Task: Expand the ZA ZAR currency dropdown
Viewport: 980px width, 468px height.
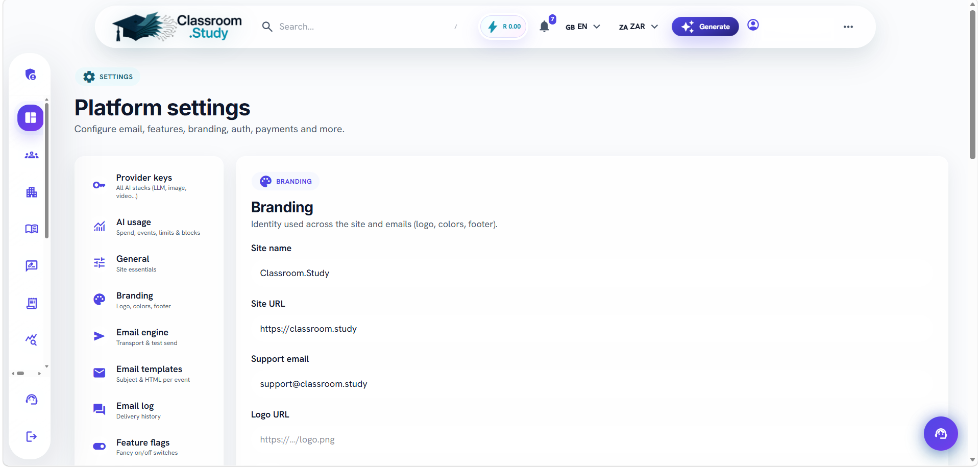Action: pyautogui.click(x=639, y=27)
